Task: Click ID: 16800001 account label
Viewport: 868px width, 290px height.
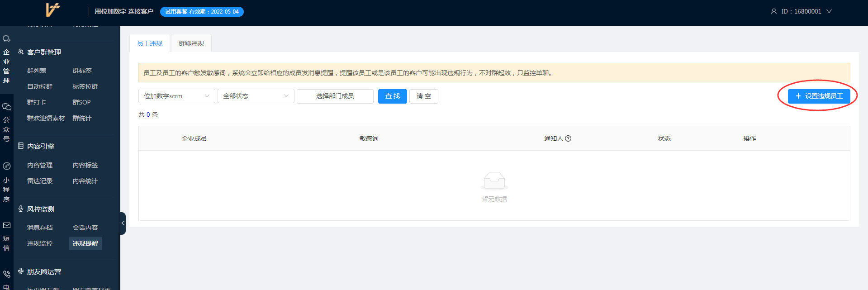Action: (x=801, y=11)
